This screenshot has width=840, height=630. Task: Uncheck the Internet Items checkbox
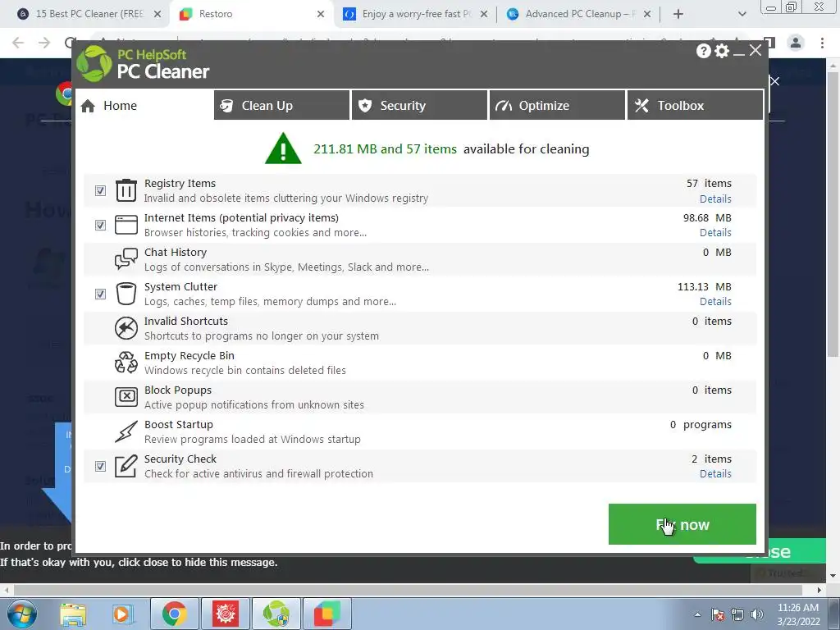point(100,225)
